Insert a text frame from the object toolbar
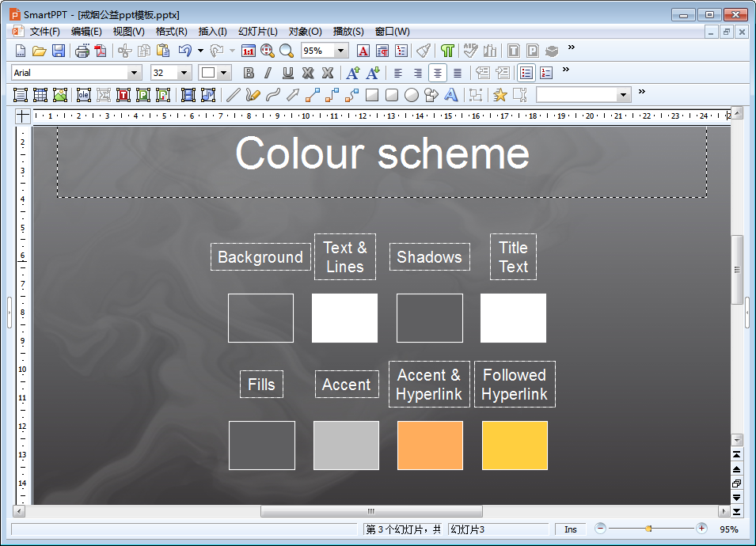 pos(21,95)
